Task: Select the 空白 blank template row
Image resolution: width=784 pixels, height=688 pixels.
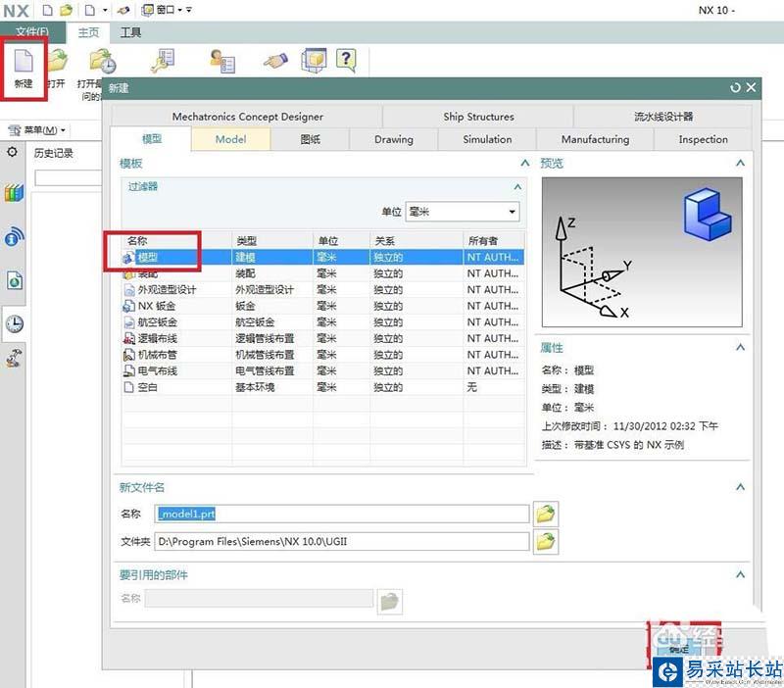Action: tap(323, 387)
